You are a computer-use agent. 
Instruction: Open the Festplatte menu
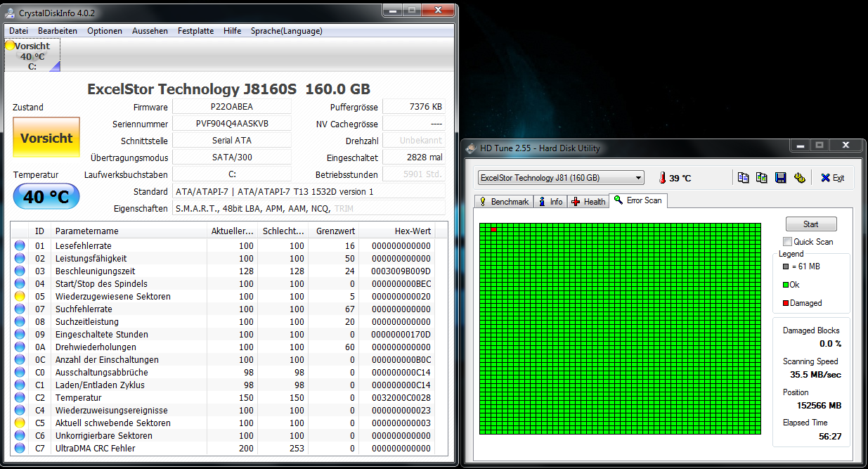pyautogui.click(x=196, y=31)
